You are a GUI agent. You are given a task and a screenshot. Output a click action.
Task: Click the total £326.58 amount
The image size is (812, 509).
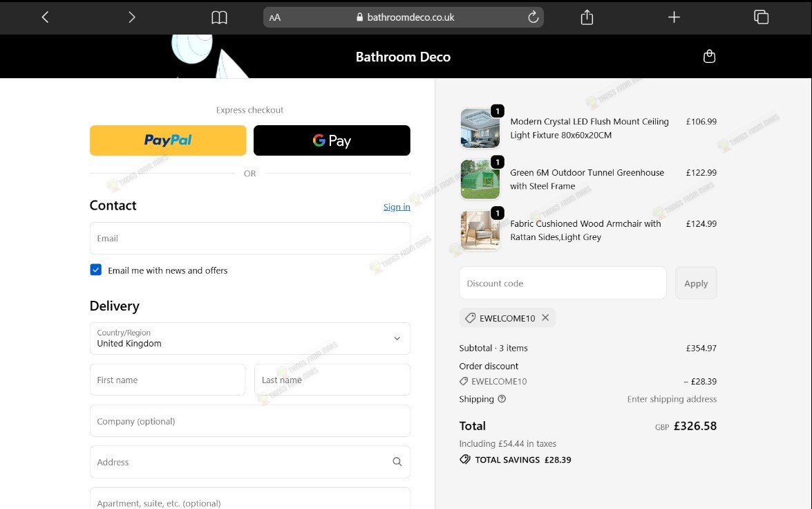click(695, 425)
